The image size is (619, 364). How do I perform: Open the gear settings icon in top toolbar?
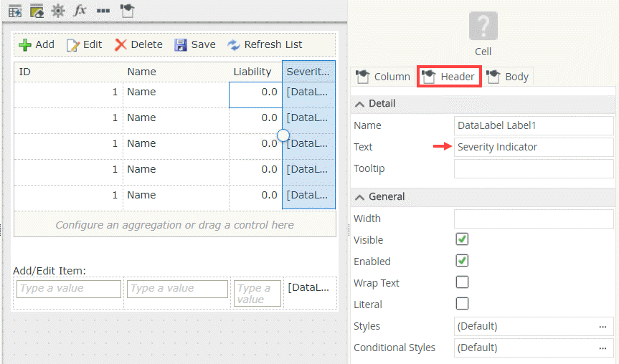tap(58, 11)
